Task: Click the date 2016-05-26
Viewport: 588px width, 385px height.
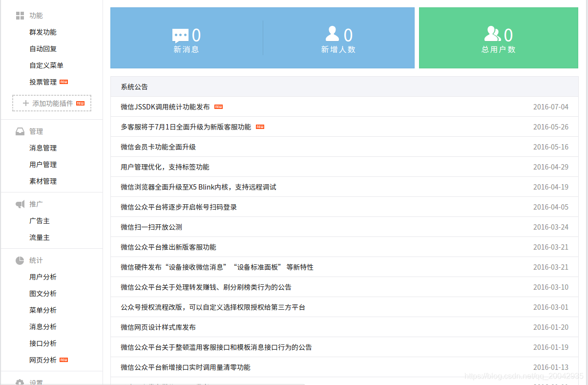Action: coord(551,127)
